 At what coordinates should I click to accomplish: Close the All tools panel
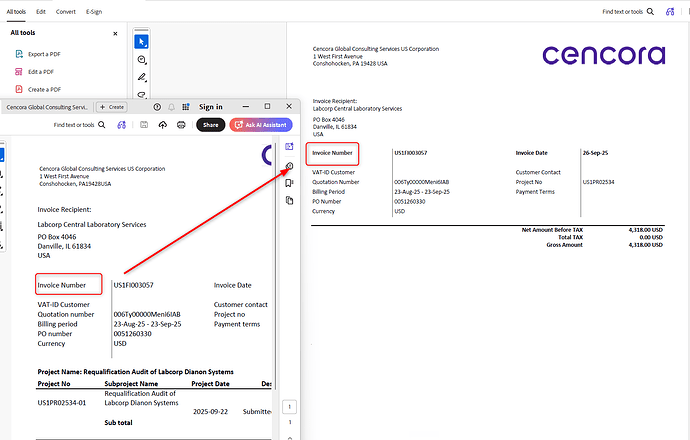point(115,33)
